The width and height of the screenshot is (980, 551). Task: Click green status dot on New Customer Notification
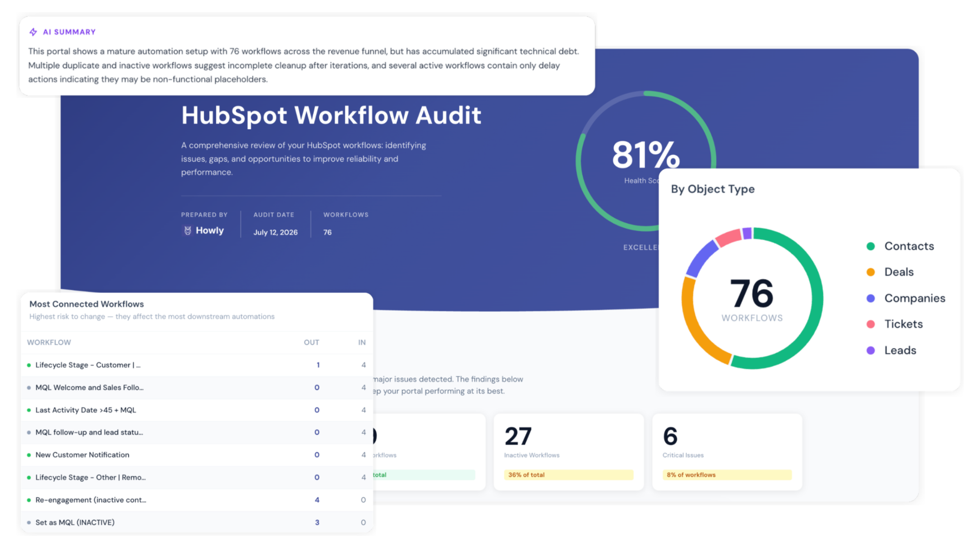pos(29,455)
